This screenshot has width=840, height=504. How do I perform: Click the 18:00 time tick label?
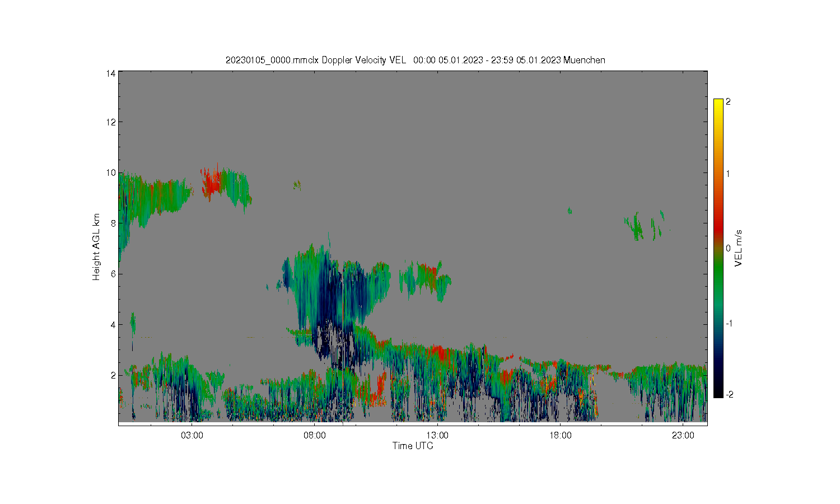point(560,435)
